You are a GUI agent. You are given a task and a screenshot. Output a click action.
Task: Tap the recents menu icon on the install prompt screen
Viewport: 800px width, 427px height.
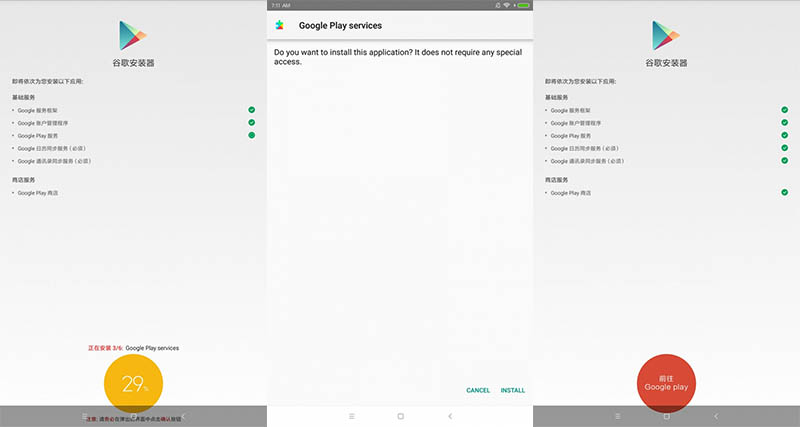click(352, 416)
